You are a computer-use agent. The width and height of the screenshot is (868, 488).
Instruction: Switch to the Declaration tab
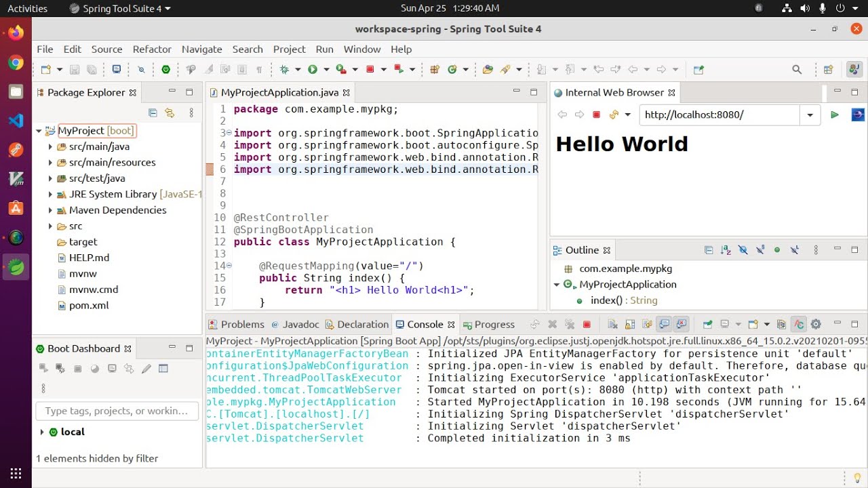[357, 325]
